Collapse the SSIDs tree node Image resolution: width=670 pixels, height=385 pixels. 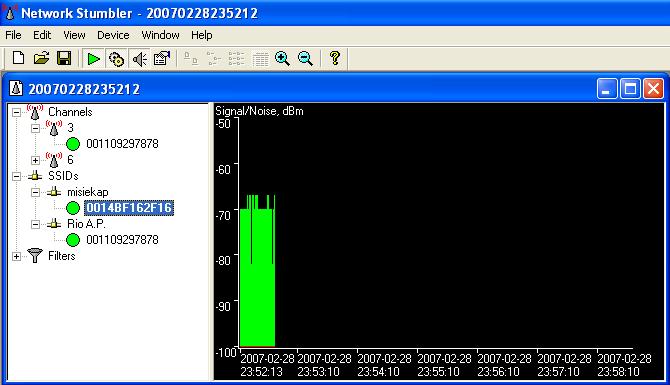pyautogui.click(x=16, y=176)
